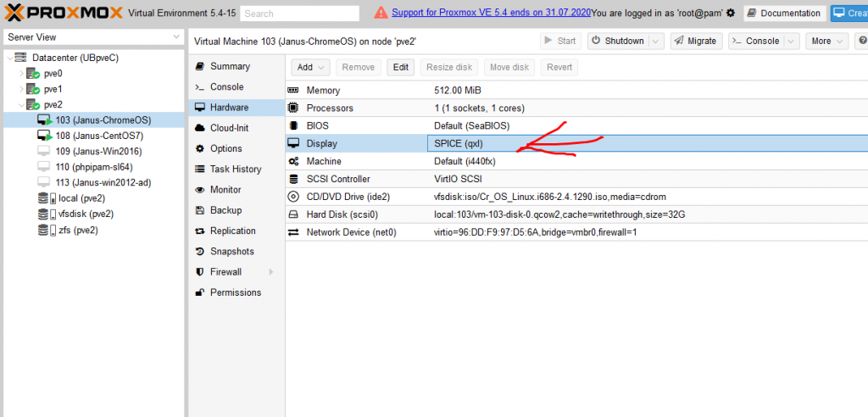Open the Shutdown options arrow
Image resolution: width=868 pixels, height=417 pixels.
[656, 41]
